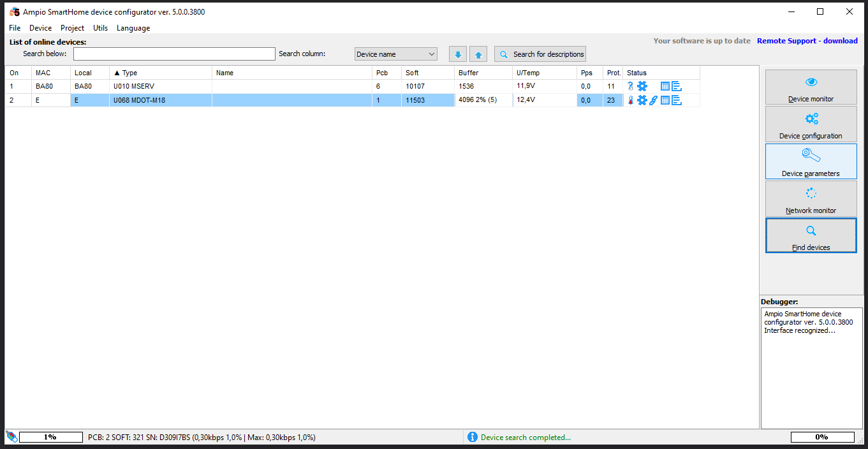
Task: Click the BA80 MAC cell
Action: (x=51, y=86)
